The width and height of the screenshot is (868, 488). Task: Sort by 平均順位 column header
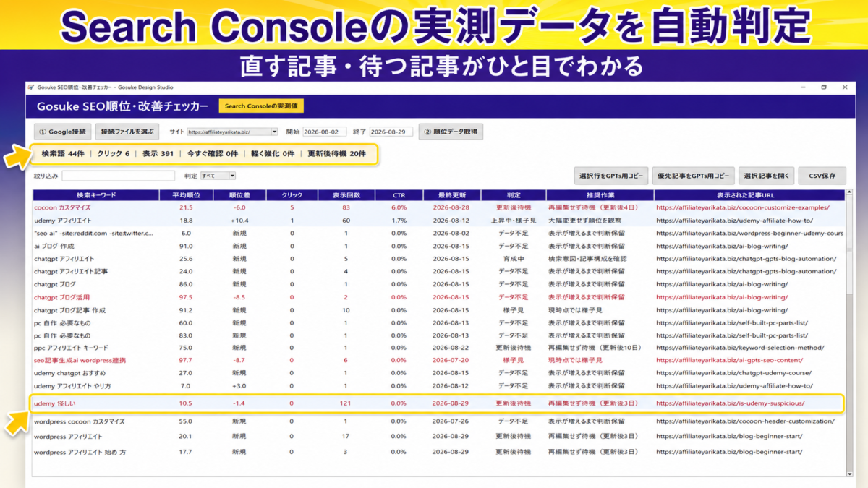186,195
